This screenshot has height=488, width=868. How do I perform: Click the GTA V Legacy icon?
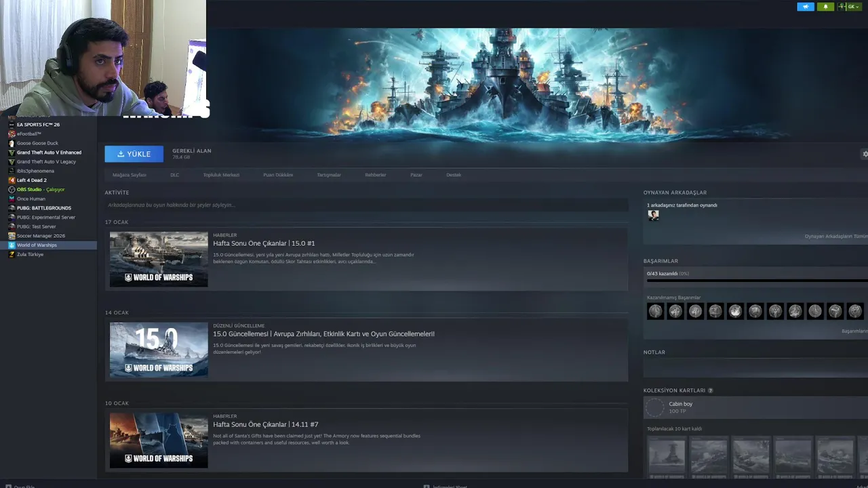tap(12, 162)
